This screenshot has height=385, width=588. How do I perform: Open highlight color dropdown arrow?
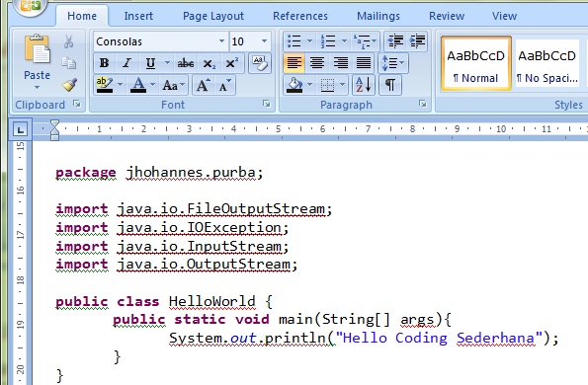120,85
